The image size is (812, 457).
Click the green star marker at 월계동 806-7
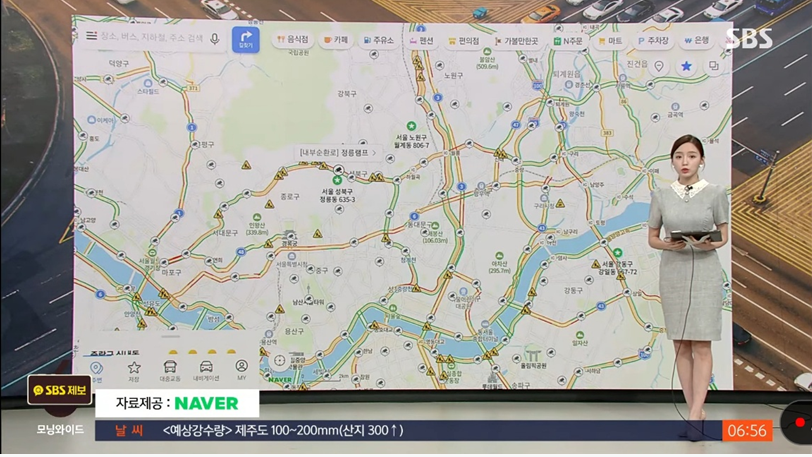click(x=411, y=126)
